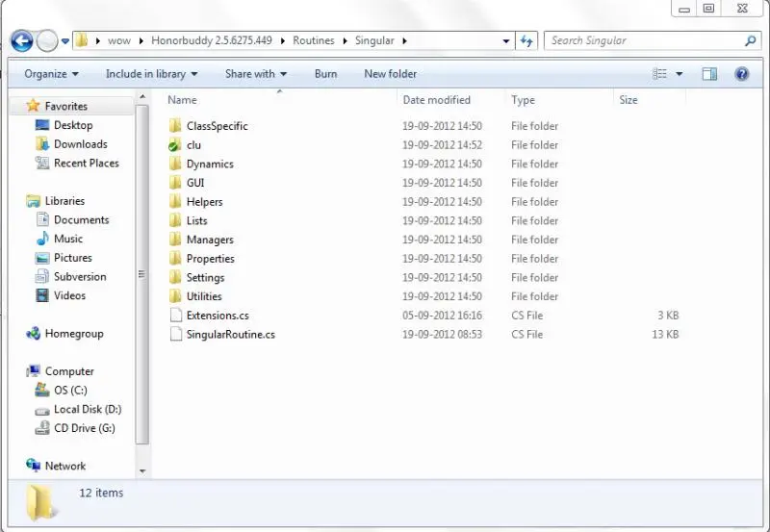Viewport: 770px width, 532px height.
Task: Open the change view options arrow
Action: pyautogui.click(x=680, y=74)
